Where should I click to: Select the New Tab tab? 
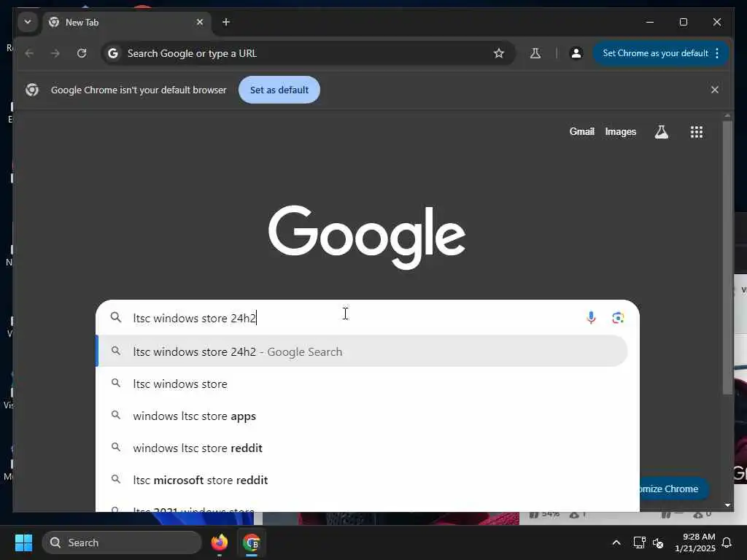(x=128, y=23)
